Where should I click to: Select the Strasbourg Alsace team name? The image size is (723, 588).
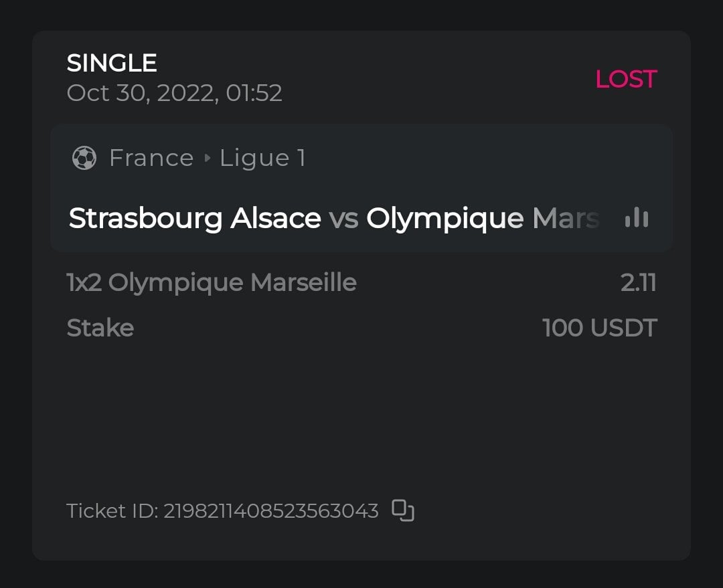pyautogui.click(x=195, y=218)
